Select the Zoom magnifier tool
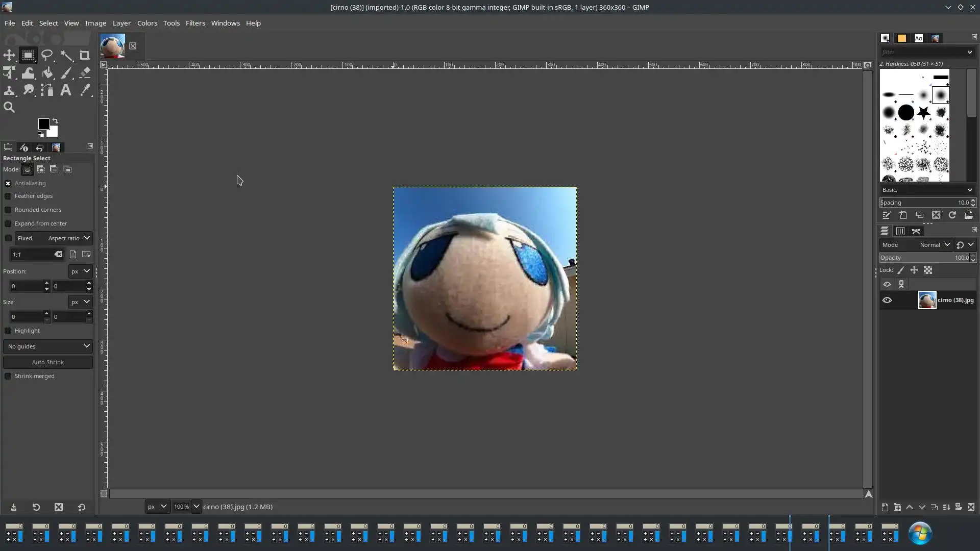The width and height of the screenshot is (980, 551). point(9,107)
